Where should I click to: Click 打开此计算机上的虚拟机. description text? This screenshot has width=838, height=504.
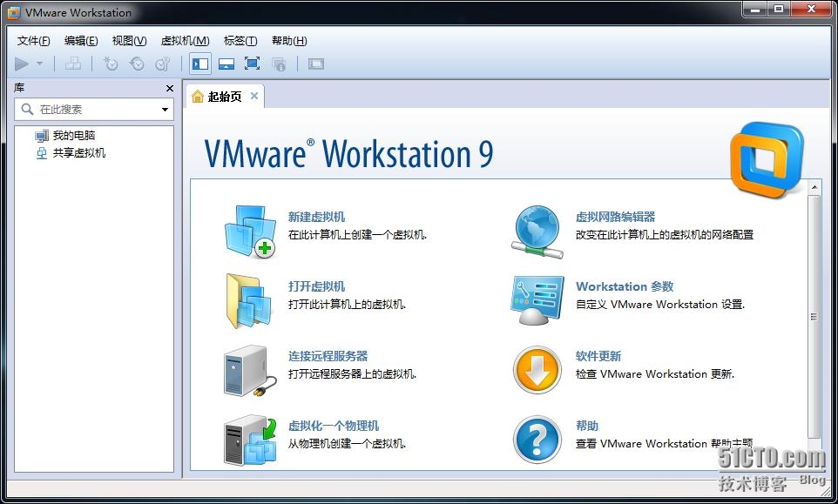pyautogui.click(x=347, y=305)
